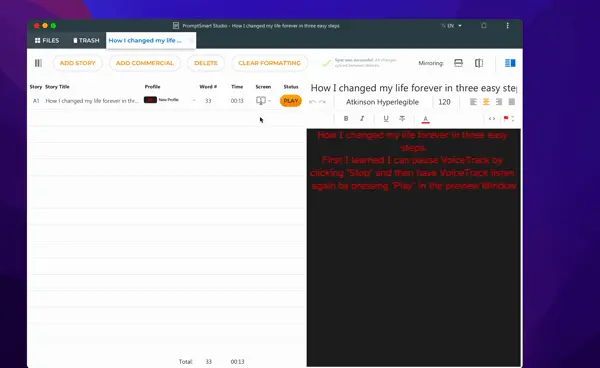The width and height of the screenshot is (600, 368).
Task: Align text right
Action: 499,102
